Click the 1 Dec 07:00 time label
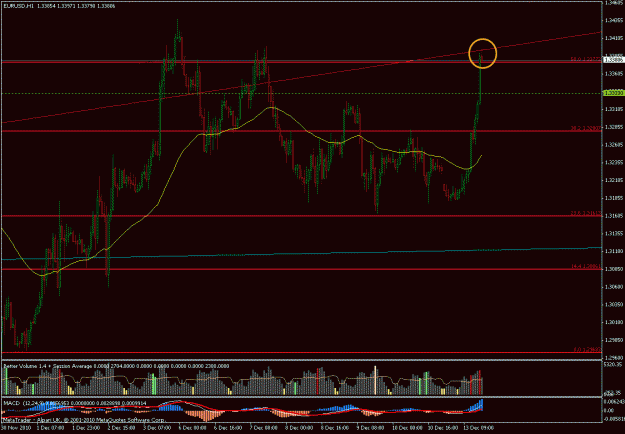Image resolution: width=625 pixels, height=434 pixels. click(50, 427)
